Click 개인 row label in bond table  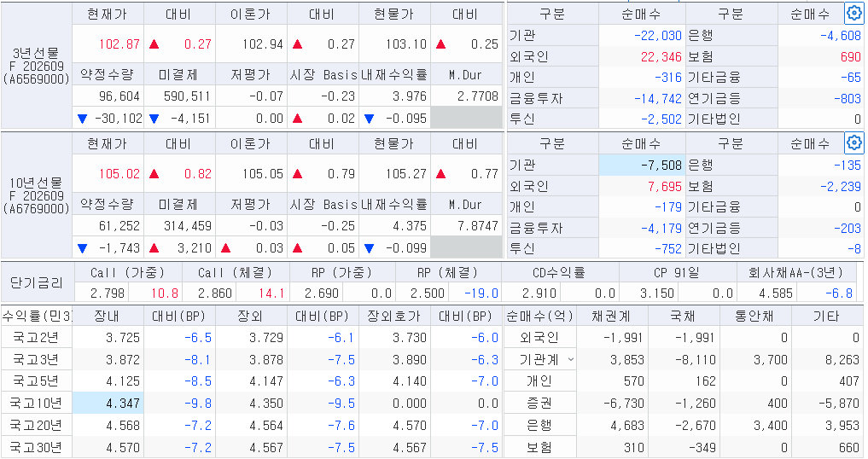[x=539, y=381]
